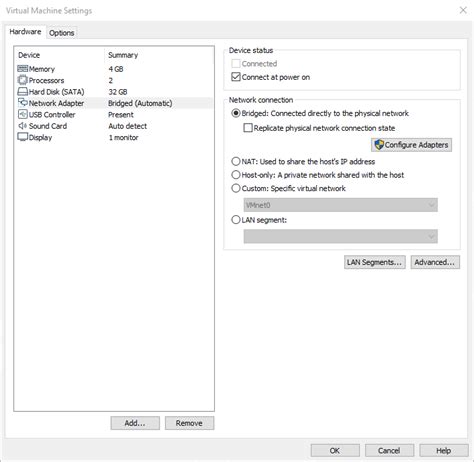Remove the selected device

189,423
